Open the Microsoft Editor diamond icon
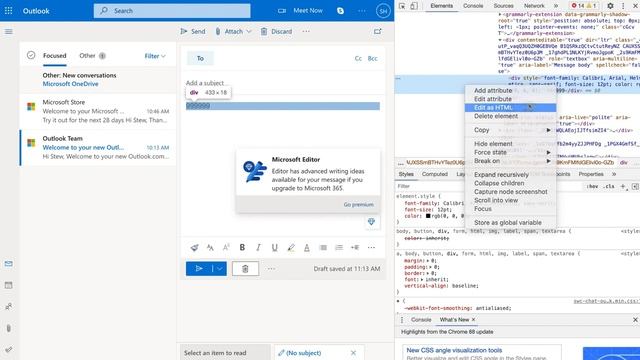This screenshot has width=640, height=360. click(371, 222)
